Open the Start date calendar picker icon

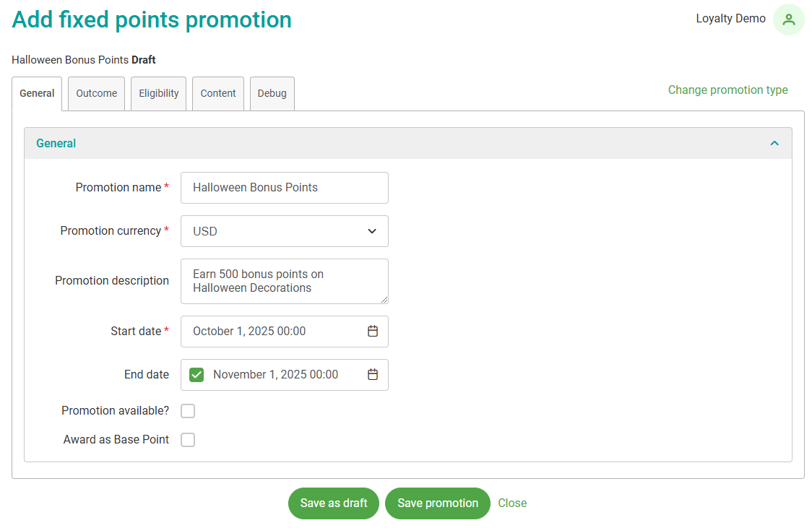pos(373,332)
